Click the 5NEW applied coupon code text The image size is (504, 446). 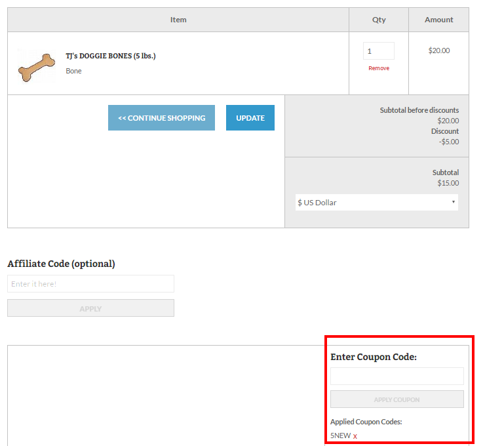(340, 436)
